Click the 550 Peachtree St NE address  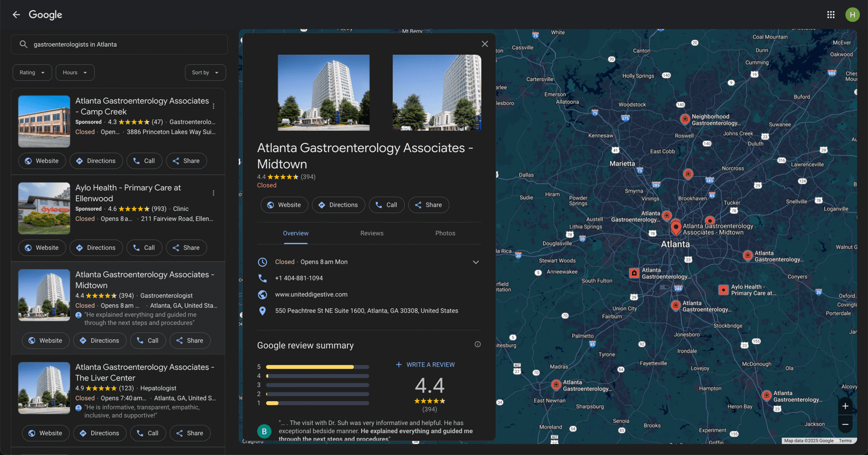pyautogui.click(x=367, y=311)
